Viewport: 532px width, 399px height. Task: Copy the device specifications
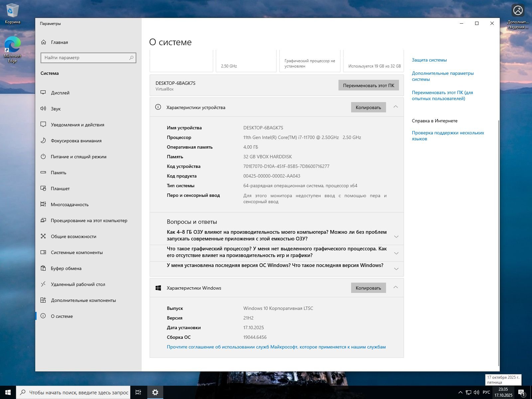pos(368,107)
